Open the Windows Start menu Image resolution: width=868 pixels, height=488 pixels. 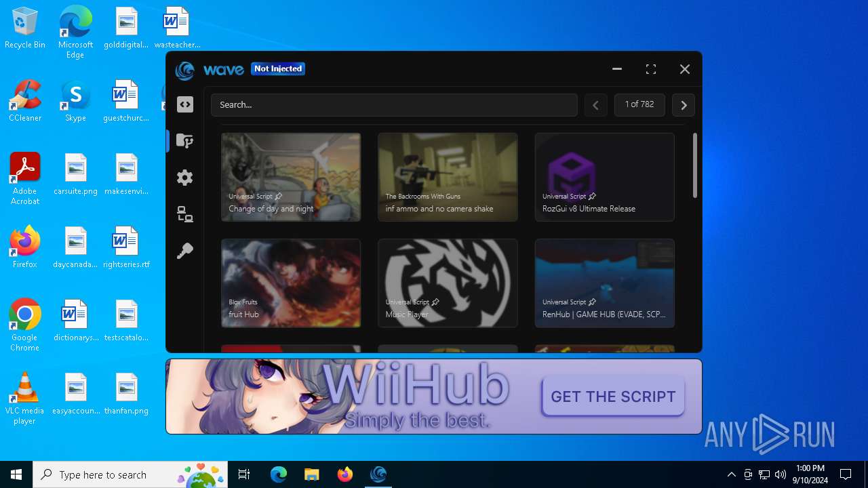coord(16,474)
